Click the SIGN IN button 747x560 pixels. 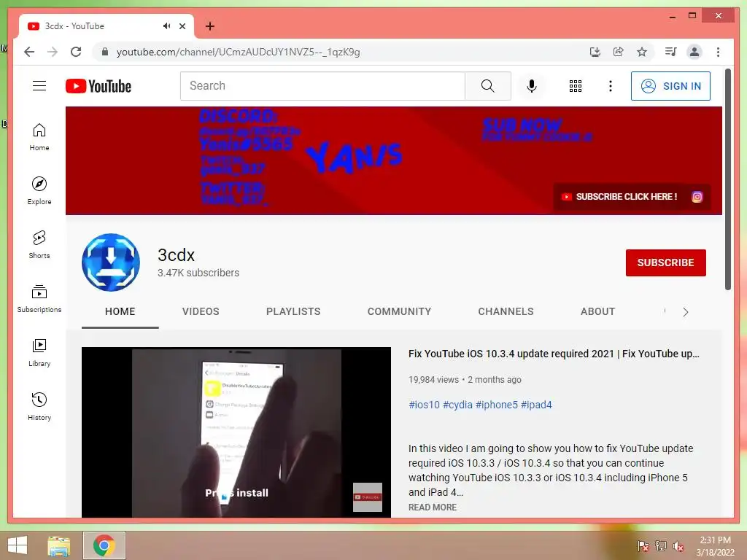(670, 86)
